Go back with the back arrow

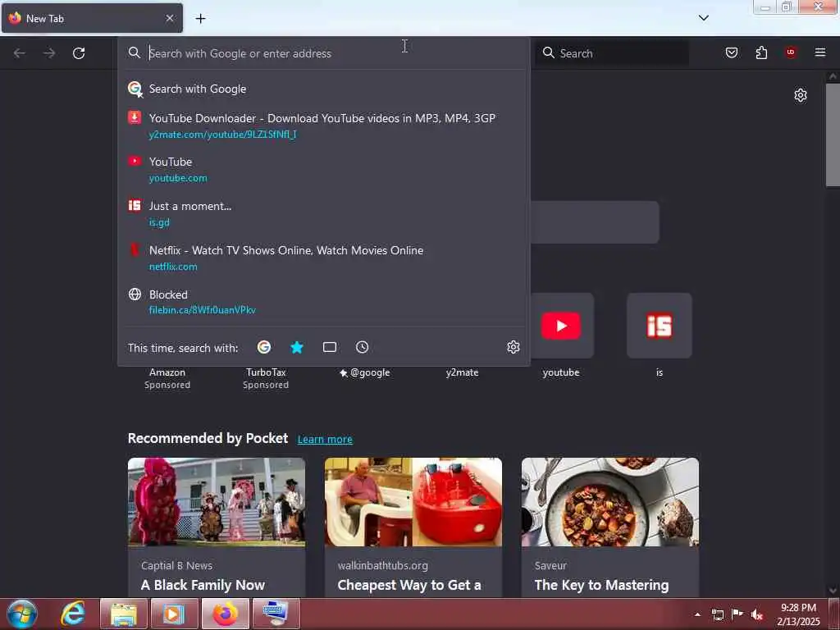20,53
